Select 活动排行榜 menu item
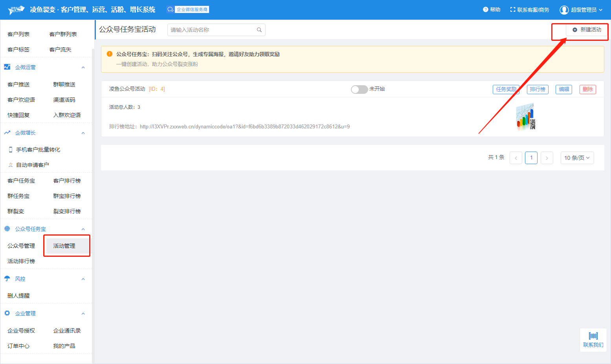This screenshot has width=611, height=364. pyautogui.click(x=21, y=261)
